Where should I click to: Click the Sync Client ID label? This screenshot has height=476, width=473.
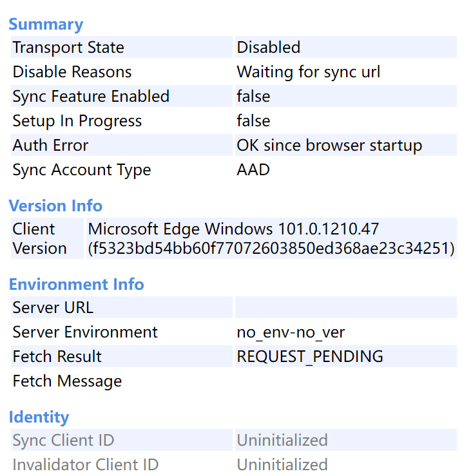click(63, 441)
